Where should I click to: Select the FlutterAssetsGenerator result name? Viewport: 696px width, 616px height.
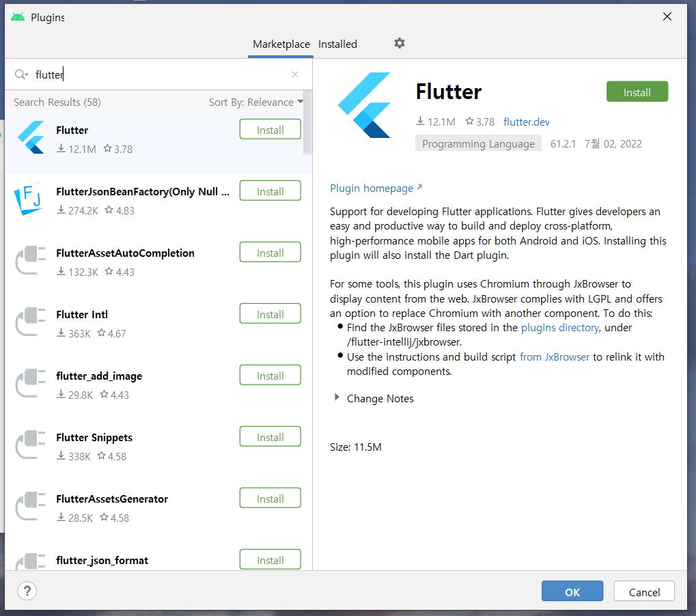click(112, 499)
